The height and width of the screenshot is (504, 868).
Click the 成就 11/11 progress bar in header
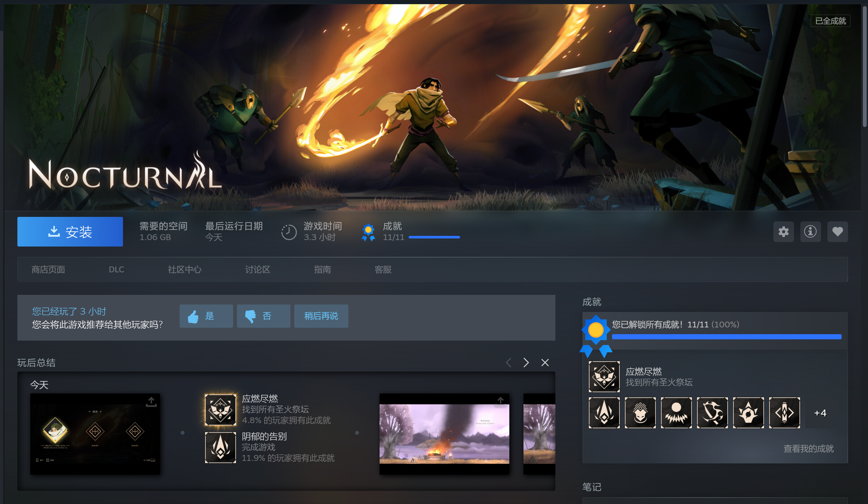[x=434, y=237]
